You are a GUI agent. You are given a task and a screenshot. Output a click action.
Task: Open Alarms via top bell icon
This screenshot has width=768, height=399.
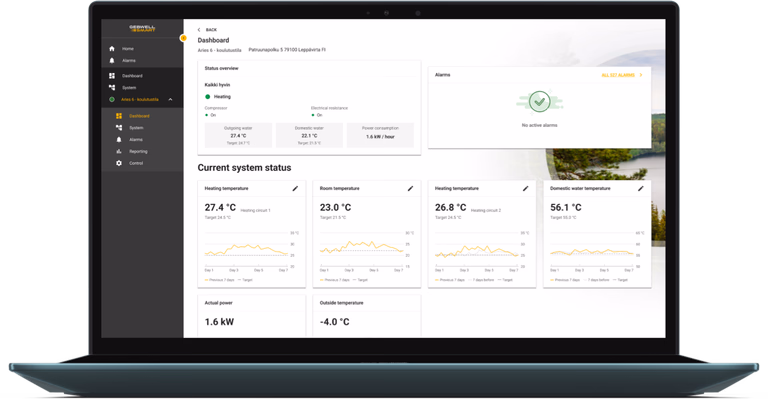112,60
